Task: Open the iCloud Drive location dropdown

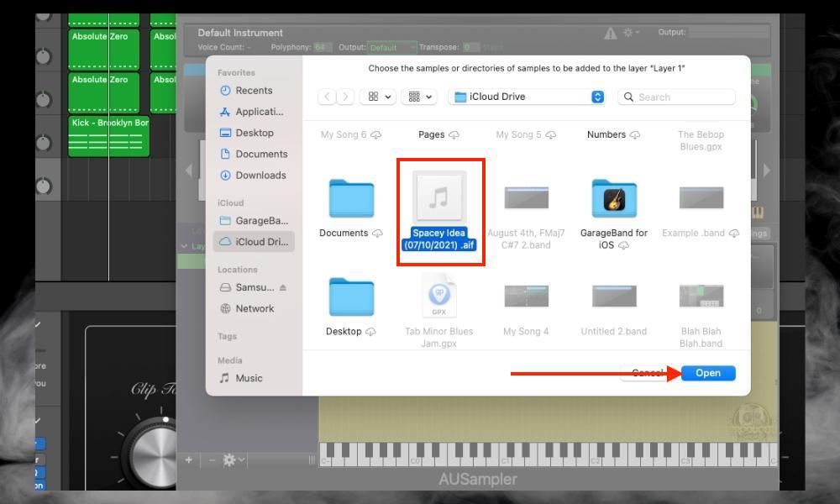Action: [527, 97]
